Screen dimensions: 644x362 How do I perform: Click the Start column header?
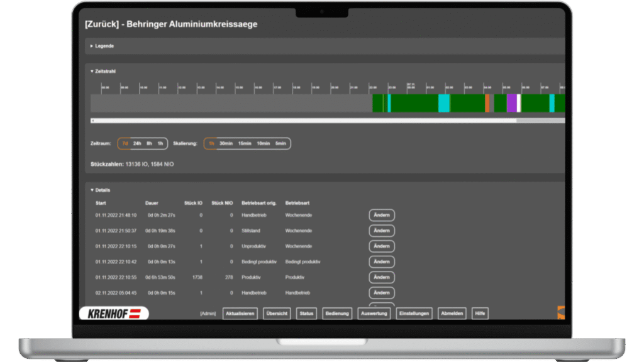tap(101, 203)
